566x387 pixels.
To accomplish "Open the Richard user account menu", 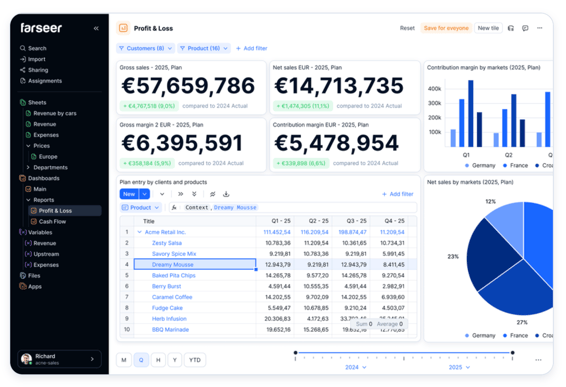I will click(59, 359).
